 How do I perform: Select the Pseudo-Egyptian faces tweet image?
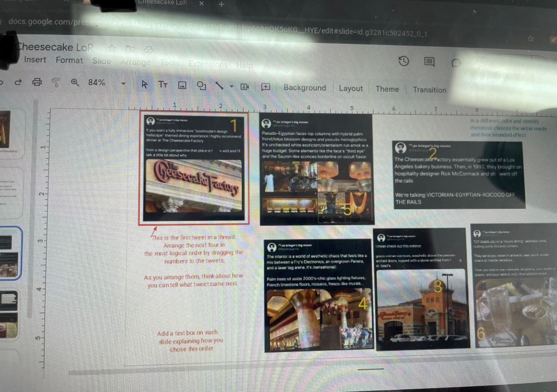(x=316, y=169)
